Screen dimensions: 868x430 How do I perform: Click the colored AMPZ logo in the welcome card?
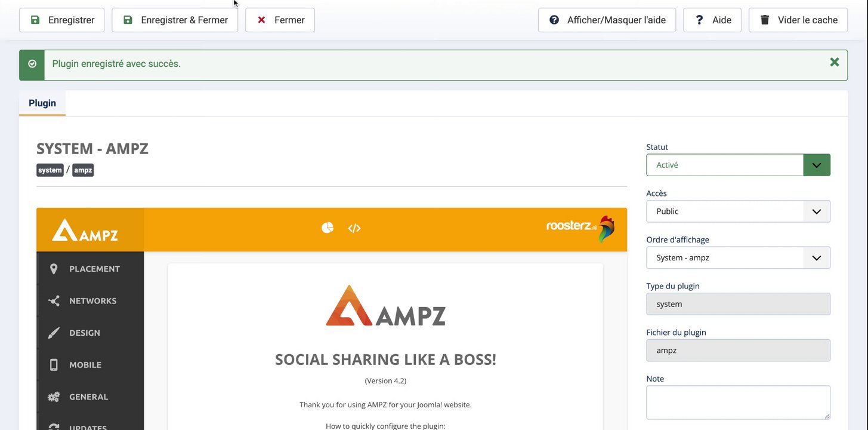(x=385, y=306)
